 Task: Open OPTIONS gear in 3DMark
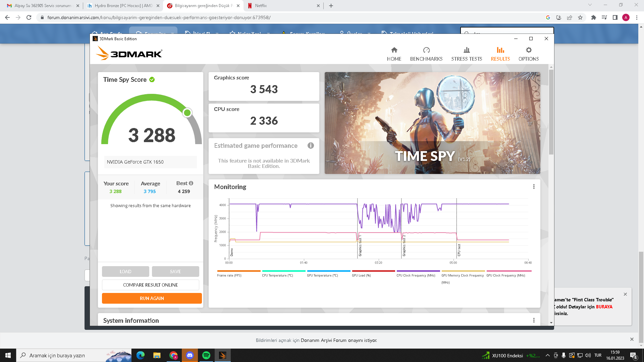click(529, 54)
